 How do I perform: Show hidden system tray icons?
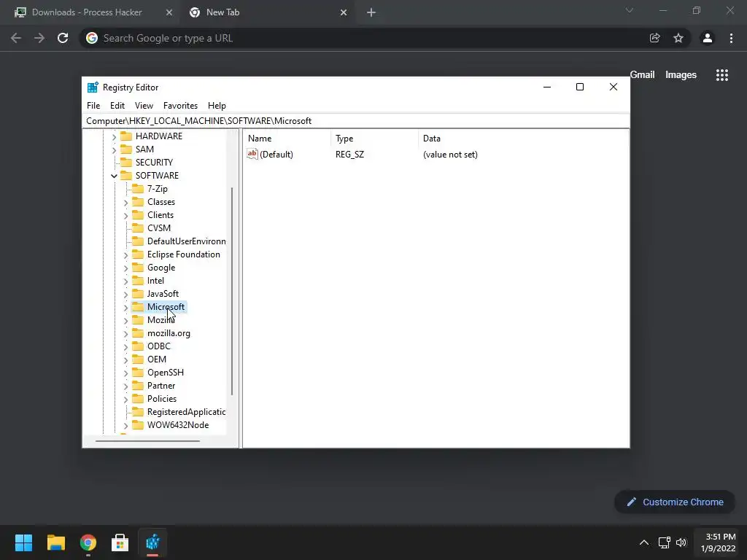[x=643, y=542]
